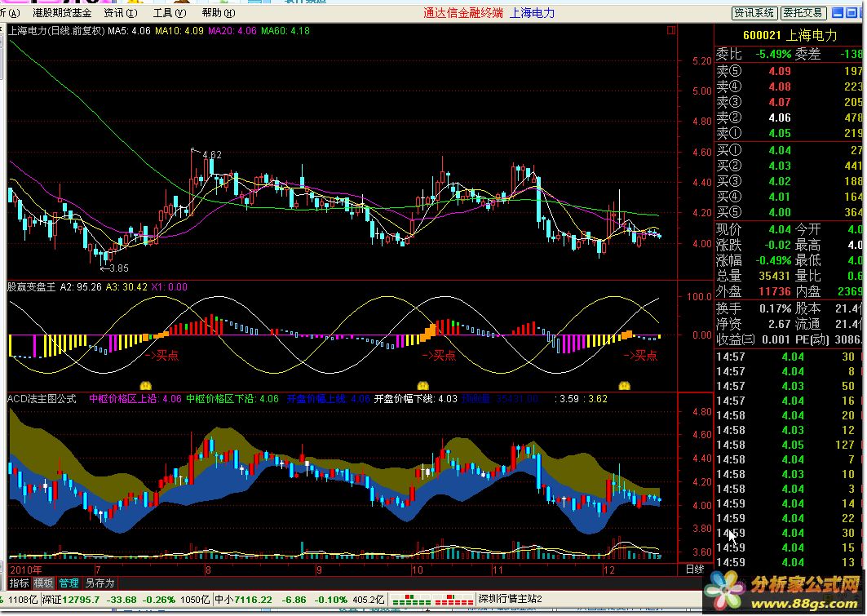
Task: Click the 外盘 11736 value
Action: click(x=775, y=290)
